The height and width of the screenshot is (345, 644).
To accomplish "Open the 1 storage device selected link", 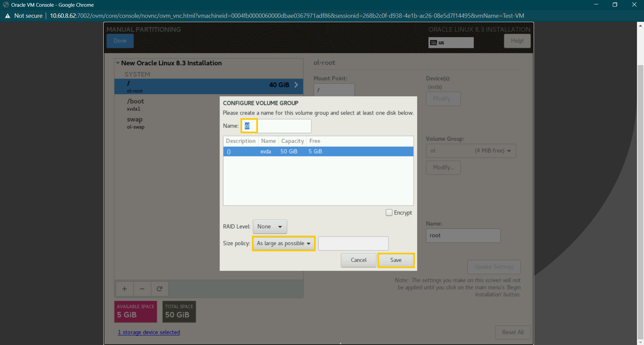I will tap(149, 332).
